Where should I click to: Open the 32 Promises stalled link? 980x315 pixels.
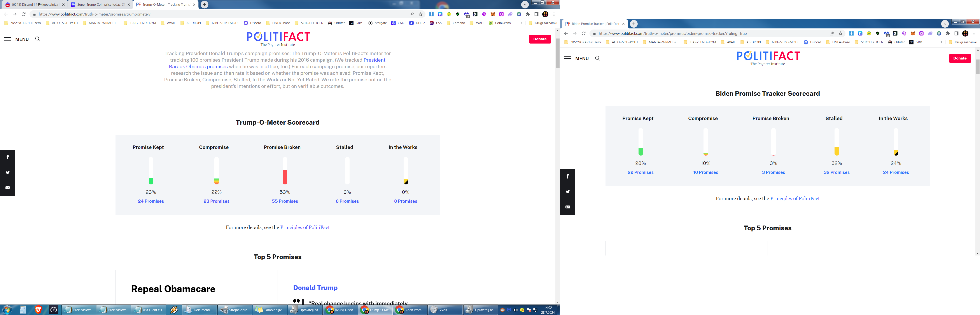point(836,172)
